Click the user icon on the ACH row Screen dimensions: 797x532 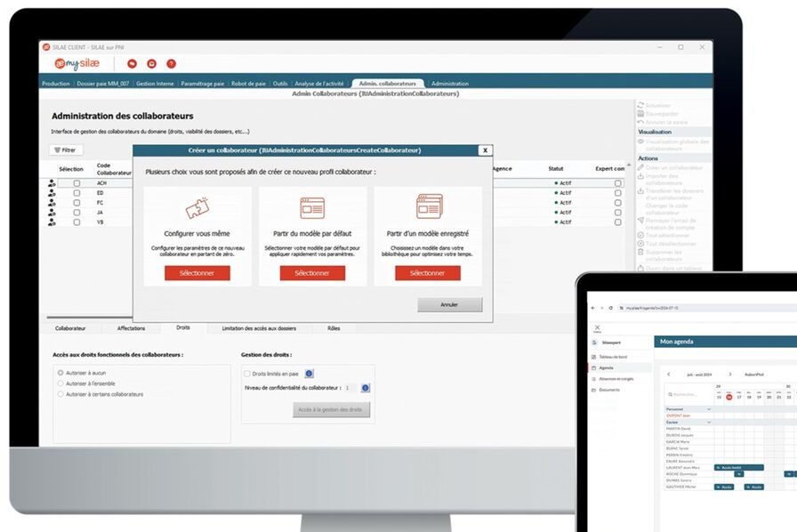tap(52, 183)
